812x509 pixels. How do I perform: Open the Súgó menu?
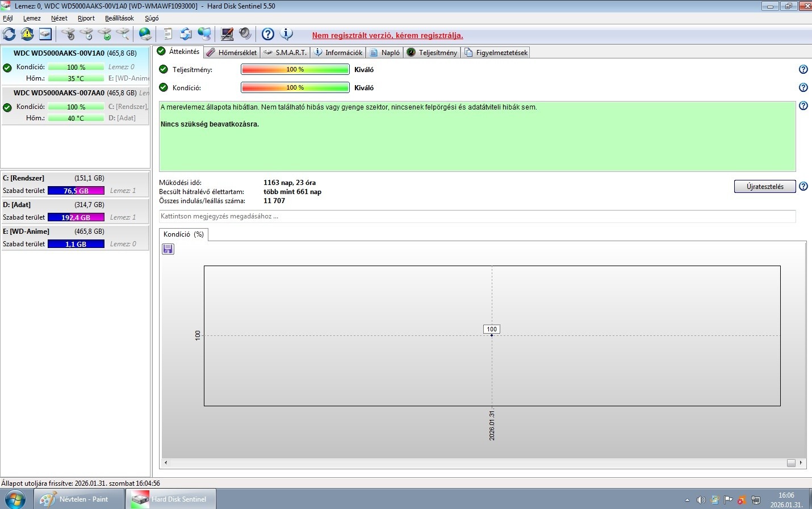point(152,18)
